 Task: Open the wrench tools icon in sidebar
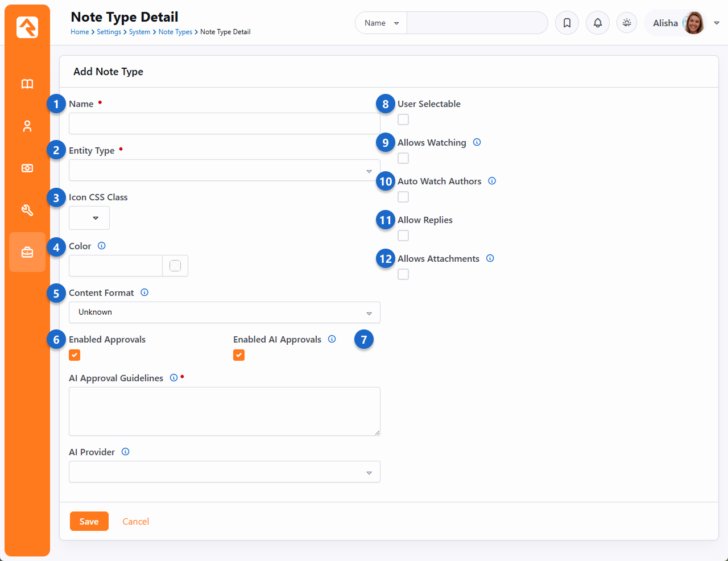pyautogui.click(x=27, y=211)
